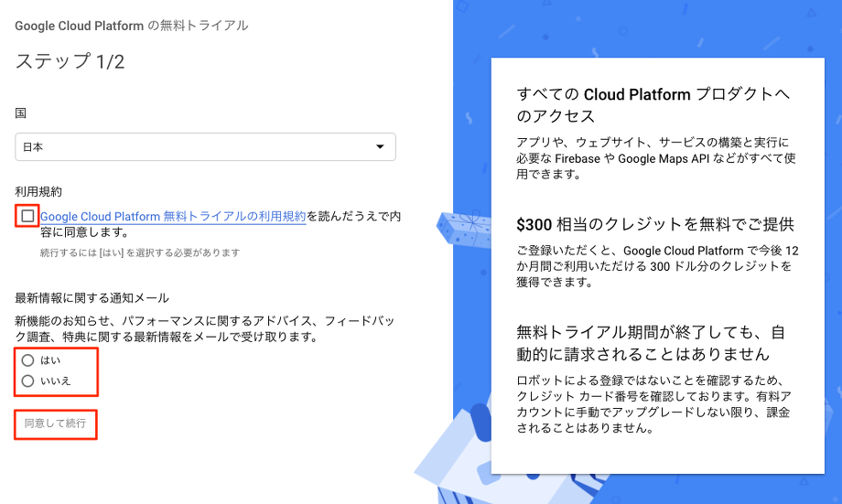842x504 pixels.
Task: Click the 国 field label
Action: (20, 113)
